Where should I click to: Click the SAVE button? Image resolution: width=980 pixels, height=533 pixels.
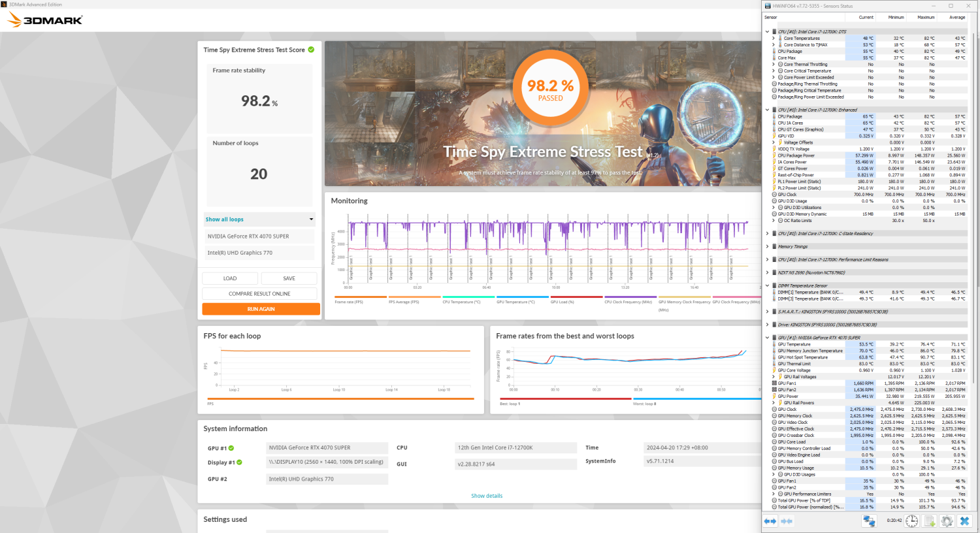click(289, 278)
